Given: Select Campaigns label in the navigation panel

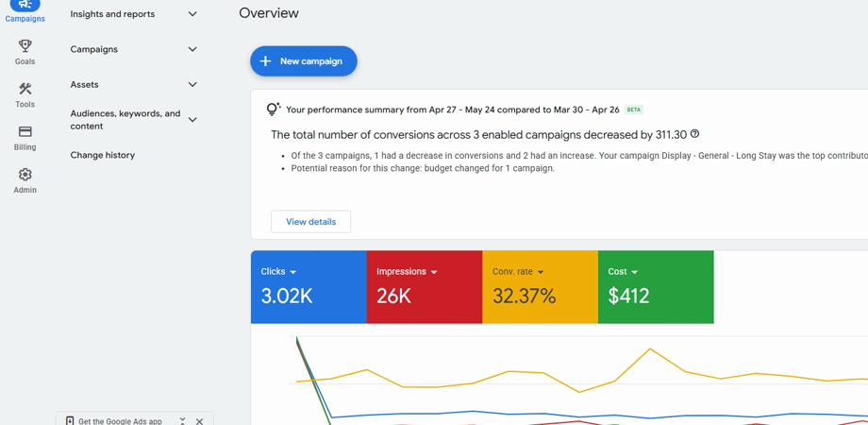Looking at the screenshot, I should point(94,49).
